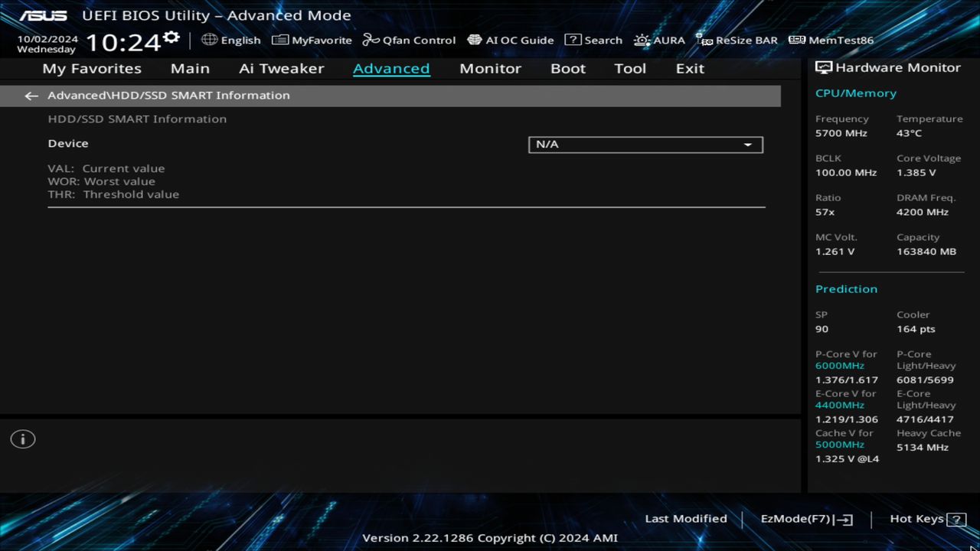Switch to EzMode via F7 button
This screenshot has width=980, height=551.
point(806,518)
